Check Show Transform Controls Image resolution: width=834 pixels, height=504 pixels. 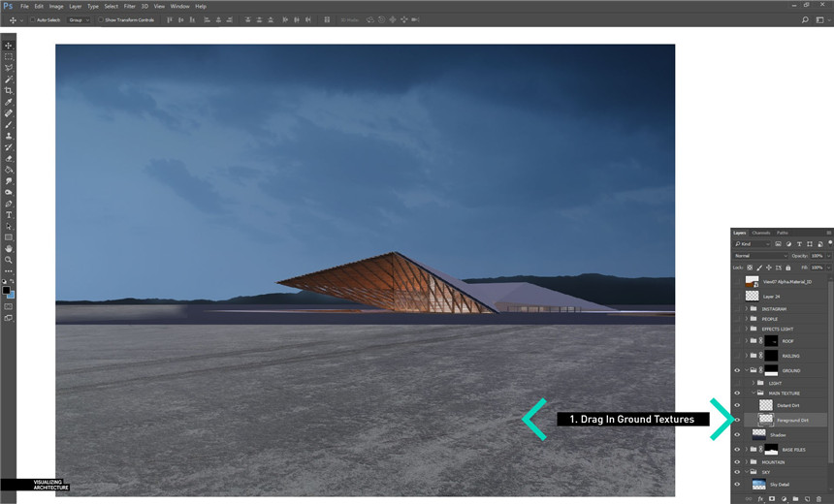pos(100,19)
